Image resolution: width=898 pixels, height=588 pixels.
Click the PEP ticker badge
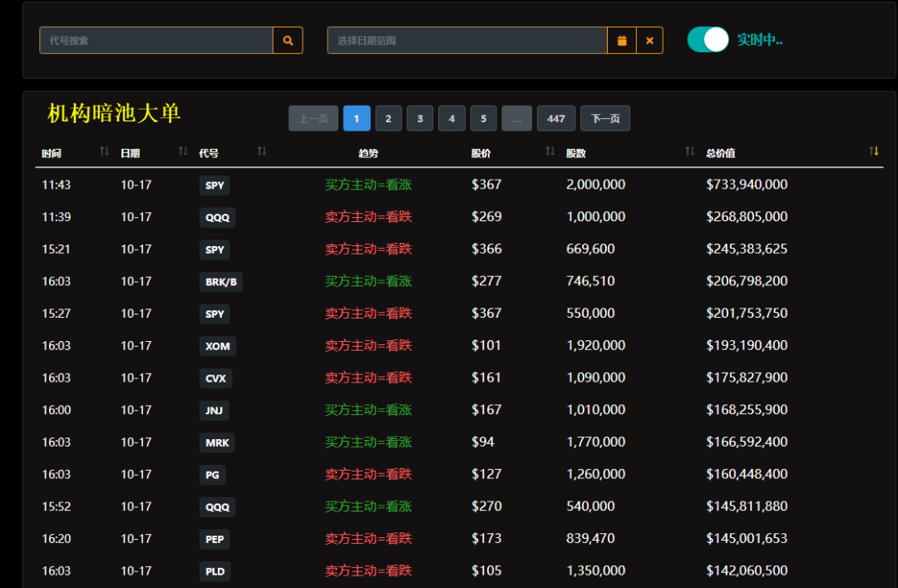click(215, 539)
